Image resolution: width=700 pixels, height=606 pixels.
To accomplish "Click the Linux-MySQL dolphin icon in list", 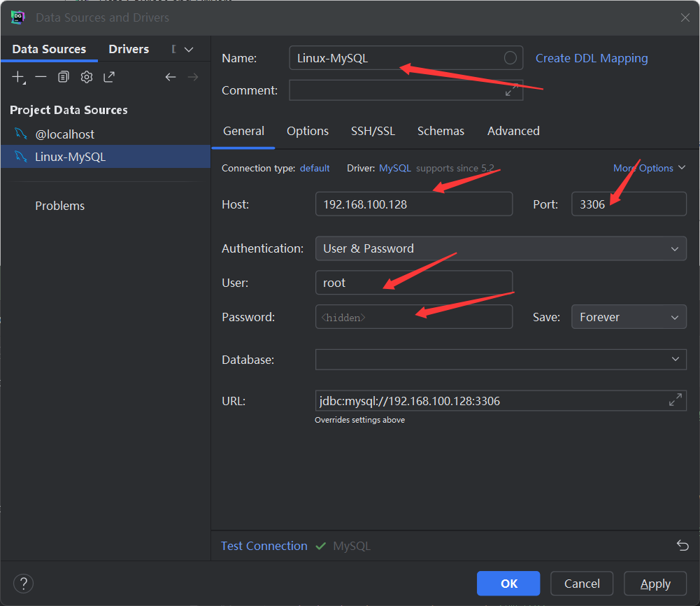I will pos(21,157).
